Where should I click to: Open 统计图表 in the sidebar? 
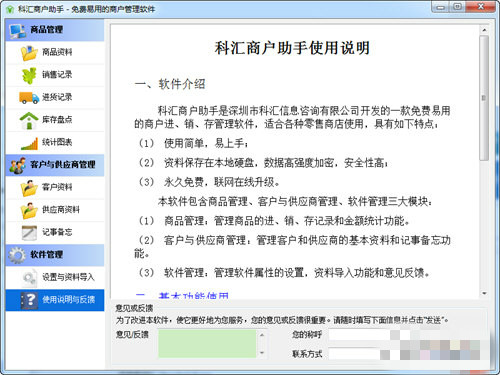55,143
